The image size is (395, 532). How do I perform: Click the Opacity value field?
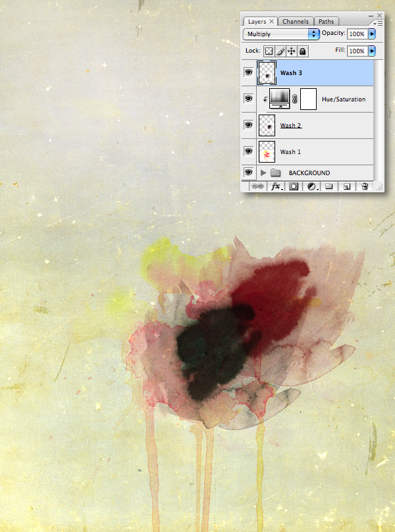click(357, 34)
